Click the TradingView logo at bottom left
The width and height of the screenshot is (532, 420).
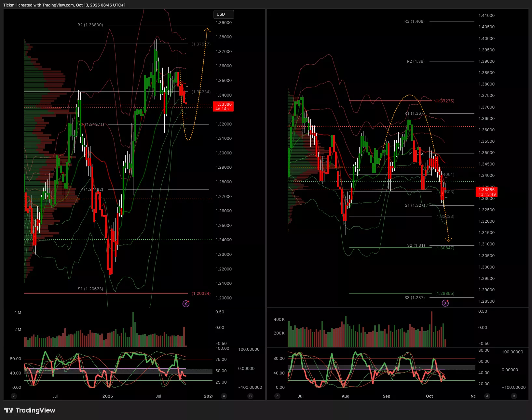30,410
